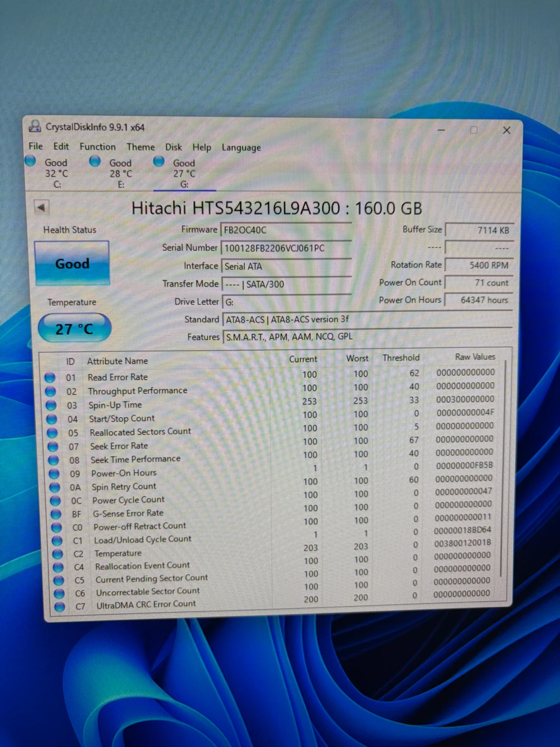Click the status dot for Power-On Hours row
Viewport: 560px width, 747px height.
pos(54,474)
